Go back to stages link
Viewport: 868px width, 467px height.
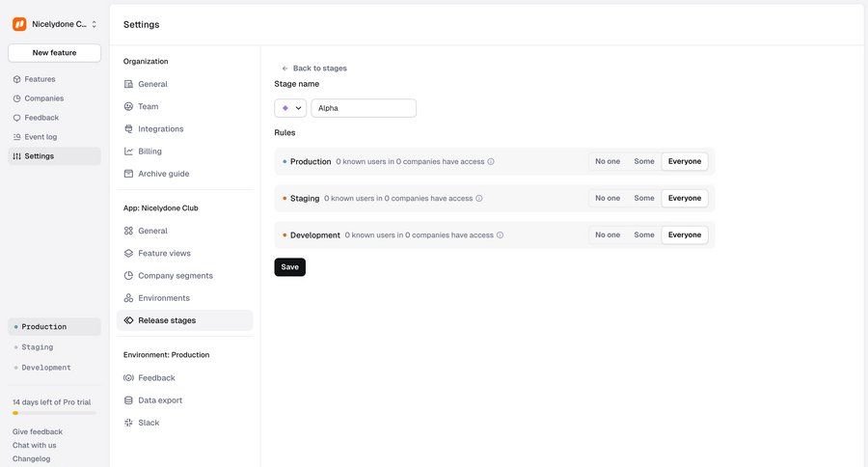pos(313,69)
